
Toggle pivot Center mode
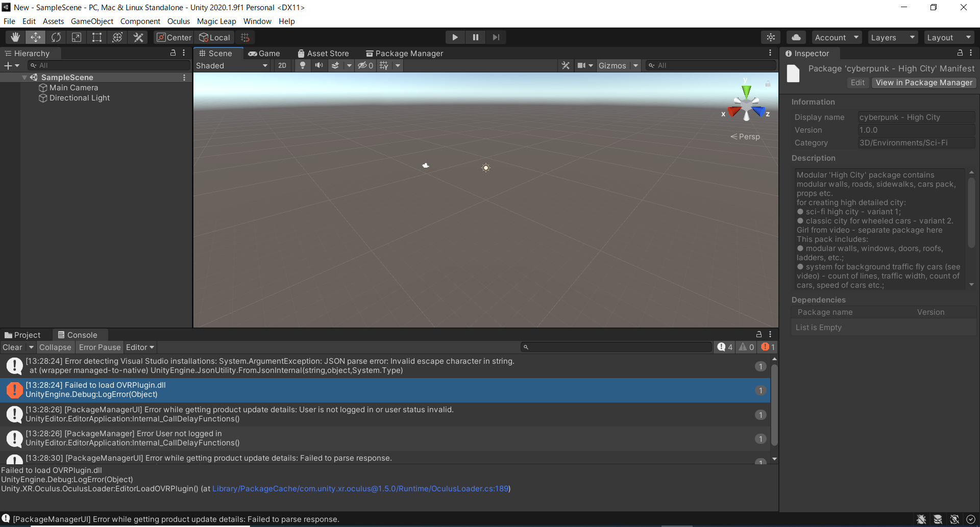point(174,37)
